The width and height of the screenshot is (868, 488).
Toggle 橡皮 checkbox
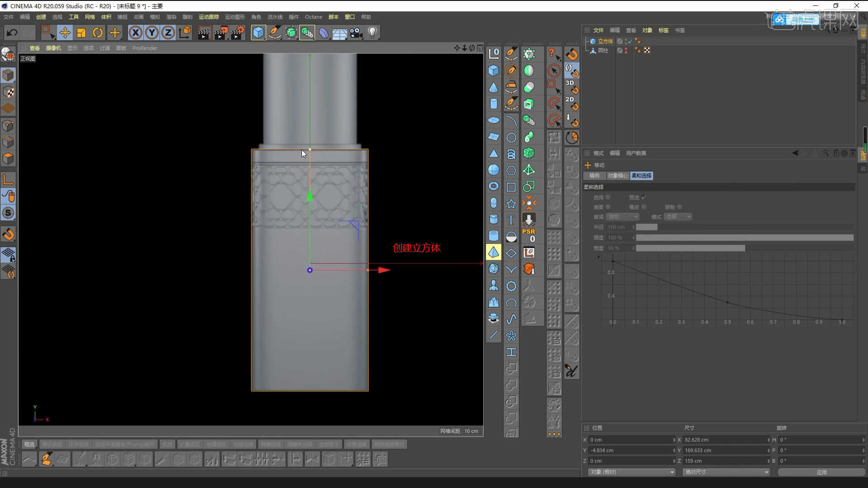click(x=644, y=207)
